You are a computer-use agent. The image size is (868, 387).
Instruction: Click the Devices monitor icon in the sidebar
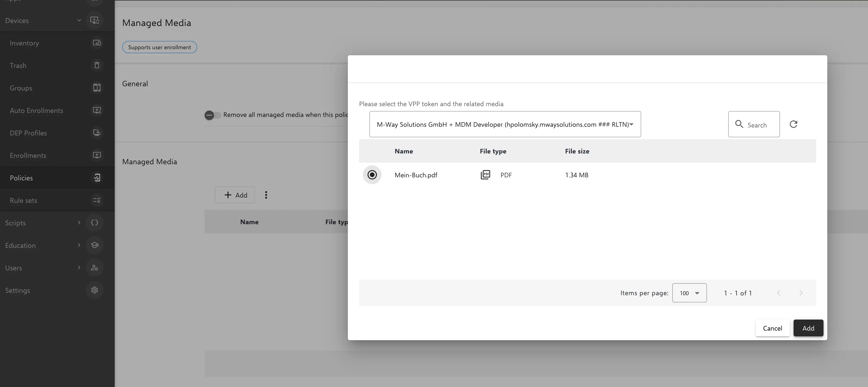pyautogui.click(x=94, y=20)
